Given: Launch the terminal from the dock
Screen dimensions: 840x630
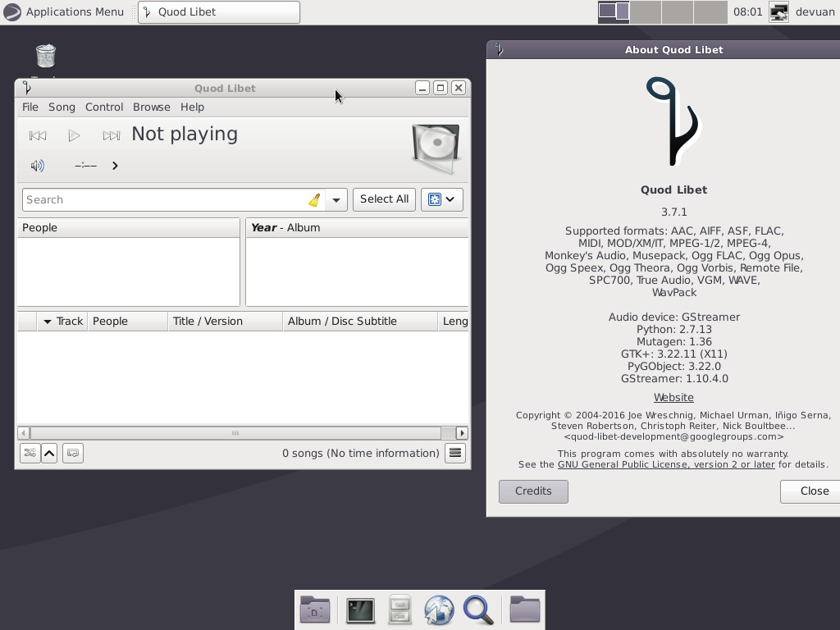Looking at the screenshot, I should 361,610.
